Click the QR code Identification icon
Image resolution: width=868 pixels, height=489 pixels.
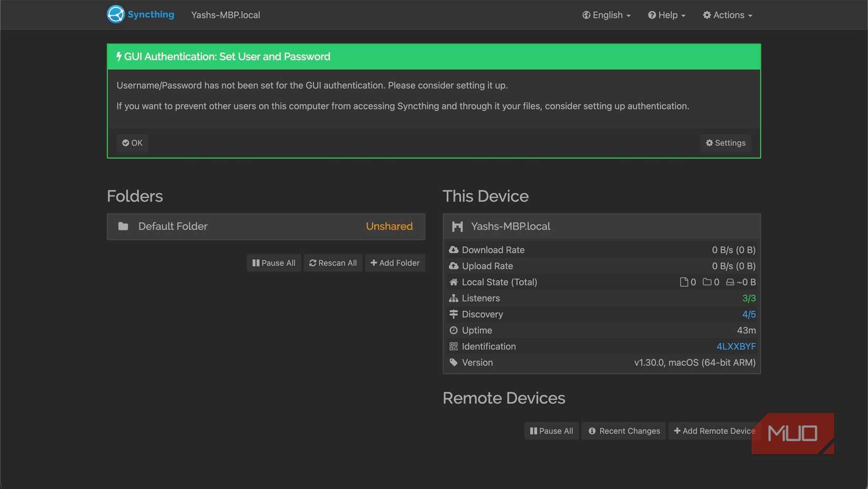coord(453,346)
